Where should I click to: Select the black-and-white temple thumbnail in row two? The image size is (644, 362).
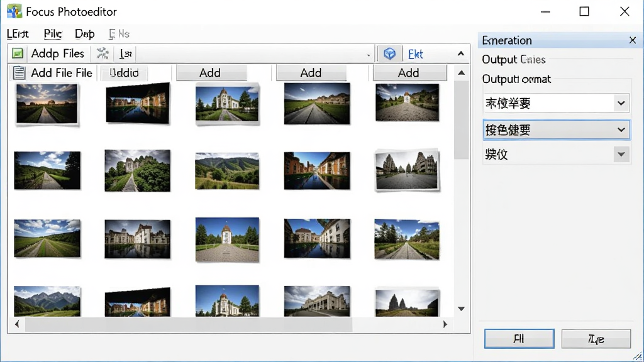[x=407, y=170]
